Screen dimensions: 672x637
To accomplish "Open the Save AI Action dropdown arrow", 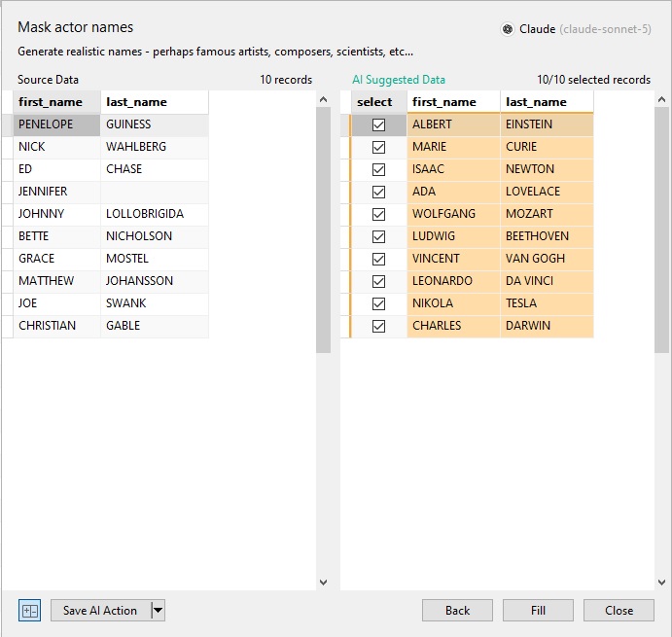I will click(x=159, y=610).
